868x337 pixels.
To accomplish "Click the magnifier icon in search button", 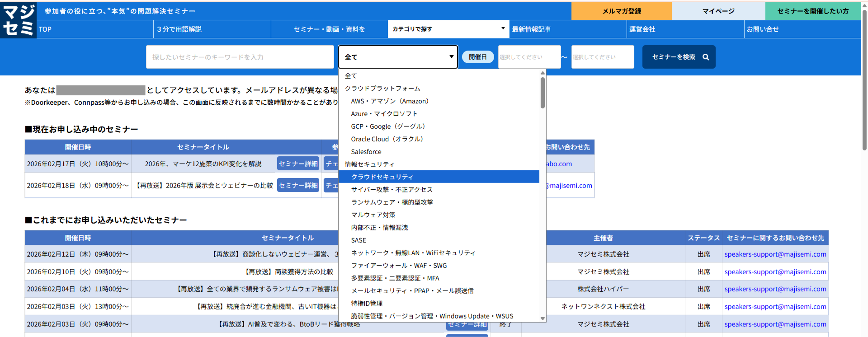I will click(x=706, y=57).
